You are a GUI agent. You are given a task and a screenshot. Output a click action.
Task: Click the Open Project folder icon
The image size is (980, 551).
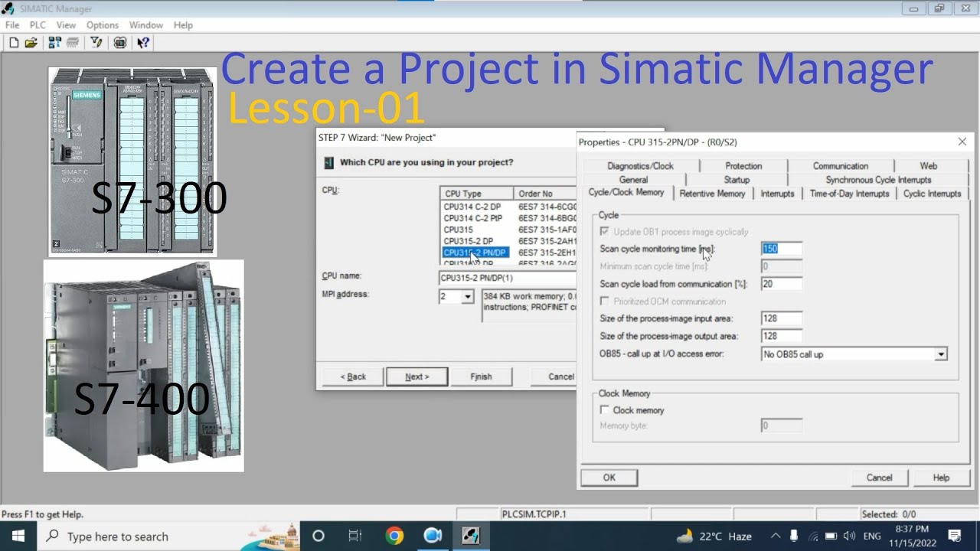[31, 43]
